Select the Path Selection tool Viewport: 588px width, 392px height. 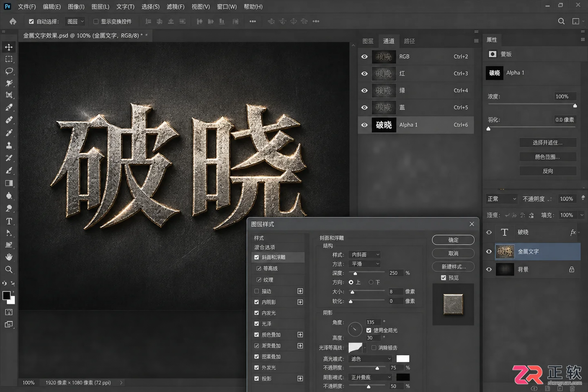click(x=9, y=233)
